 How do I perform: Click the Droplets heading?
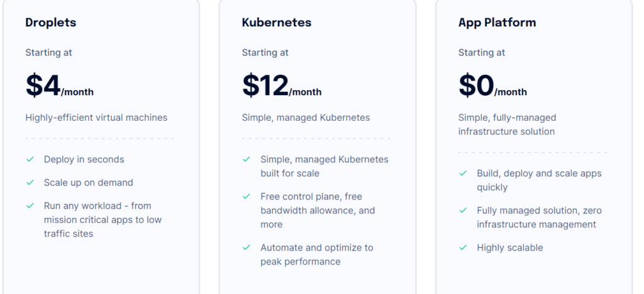tap(50, 23)
